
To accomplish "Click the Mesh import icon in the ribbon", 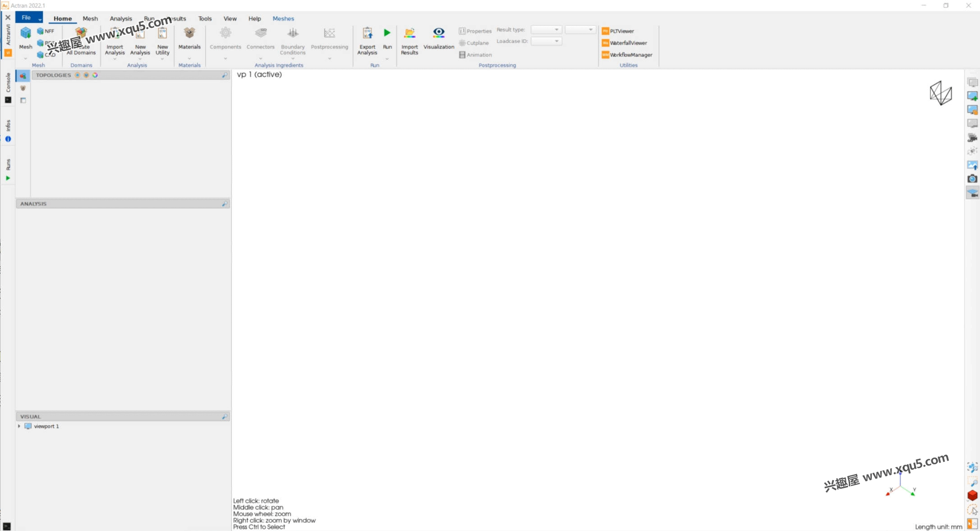I will (x=26, y=33).
